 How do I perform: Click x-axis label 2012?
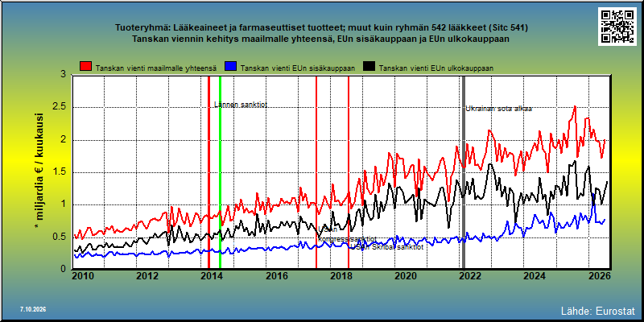147,276
